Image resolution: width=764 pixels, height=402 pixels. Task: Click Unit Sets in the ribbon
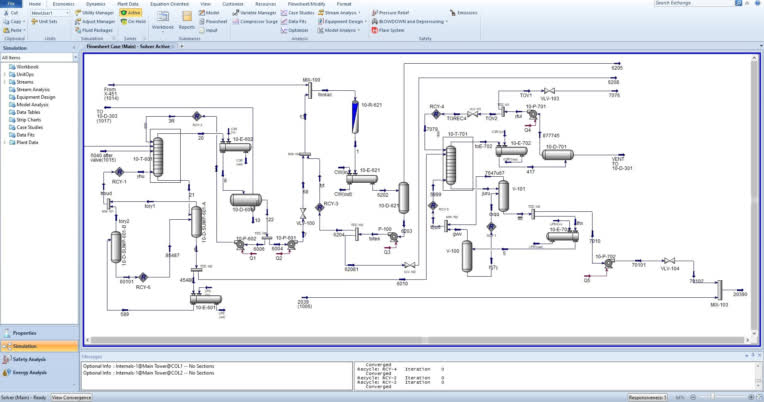[44, 21]
